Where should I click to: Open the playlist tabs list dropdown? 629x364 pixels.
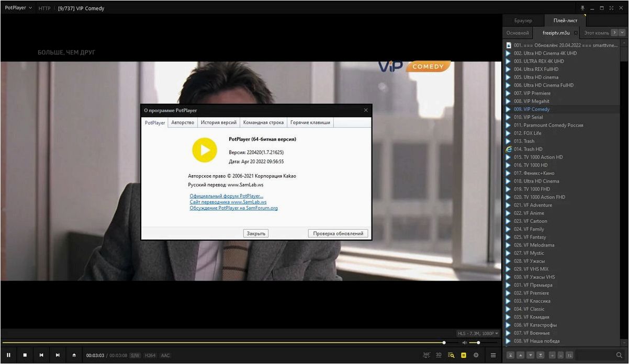[x=622, y=32]
